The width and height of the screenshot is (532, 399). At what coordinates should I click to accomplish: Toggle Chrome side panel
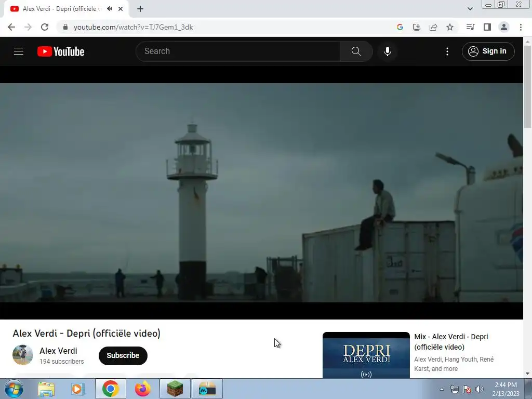(x=487, y=27)
